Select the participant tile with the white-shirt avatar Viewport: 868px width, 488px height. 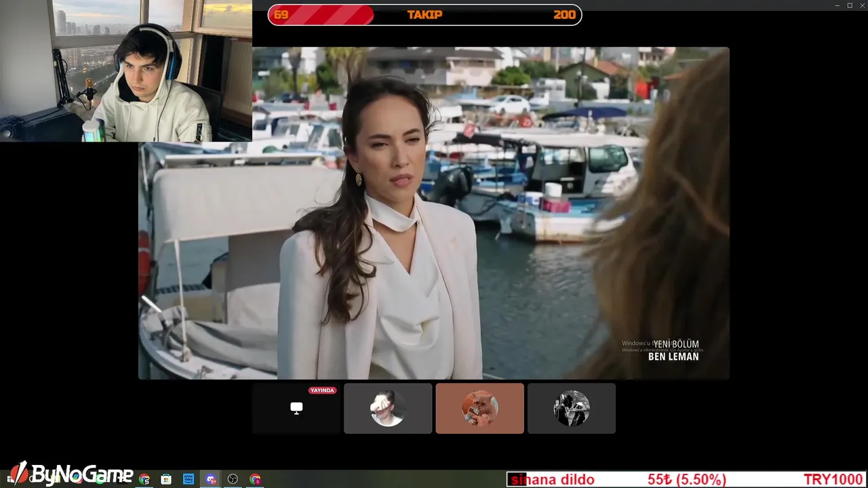[x=388, y=408]
